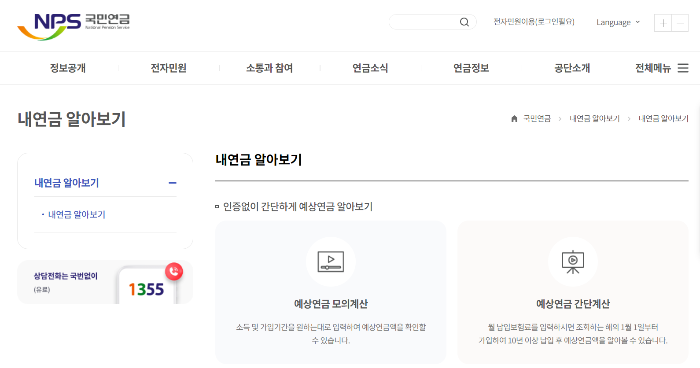Click the 예상연금 모의계산 video icon

point(331,262)
